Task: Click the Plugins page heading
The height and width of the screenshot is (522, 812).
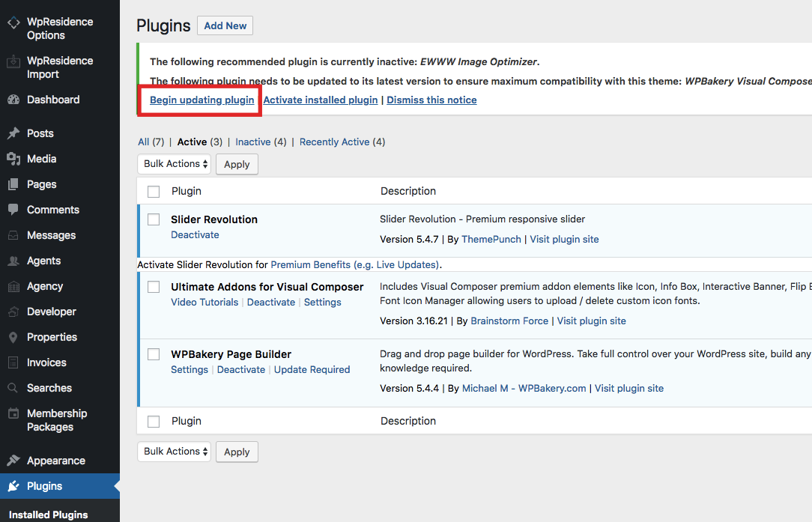Action: pyautogui.click(x=163, y=26)
